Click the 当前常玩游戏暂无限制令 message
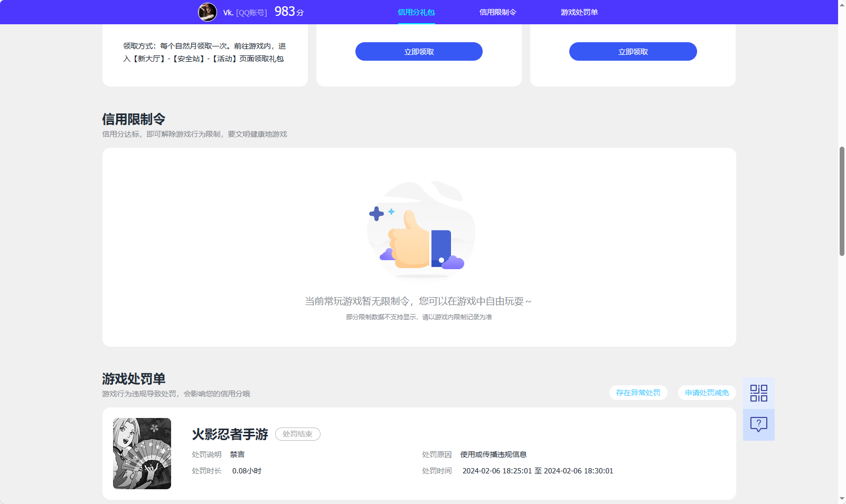 (418, 301)
